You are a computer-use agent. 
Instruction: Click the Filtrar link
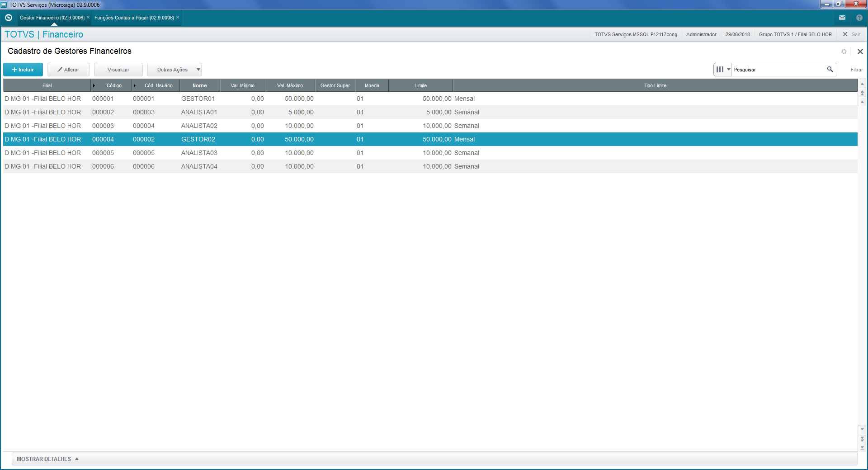tap(856, 70)
